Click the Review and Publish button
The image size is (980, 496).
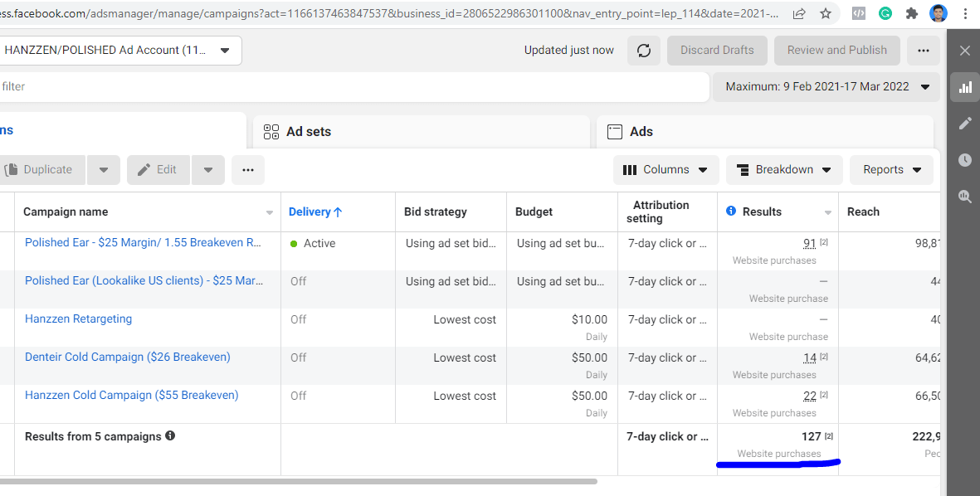[x=836, y=51]
